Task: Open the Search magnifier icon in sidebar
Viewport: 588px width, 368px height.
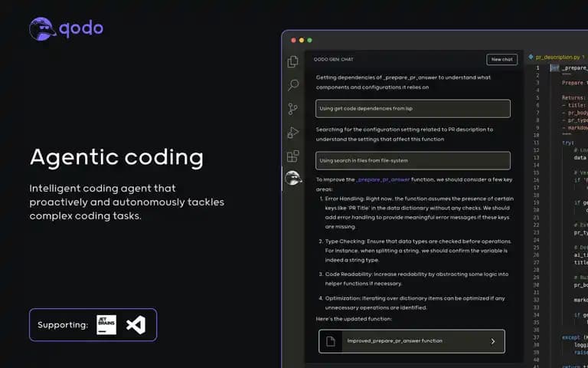Action: (x=293, y=85)
